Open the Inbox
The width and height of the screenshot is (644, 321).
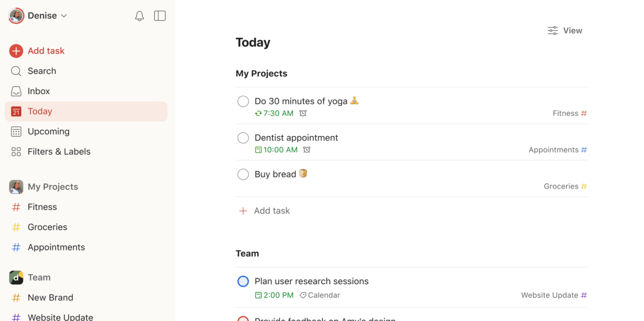click(x=38, y=91)
